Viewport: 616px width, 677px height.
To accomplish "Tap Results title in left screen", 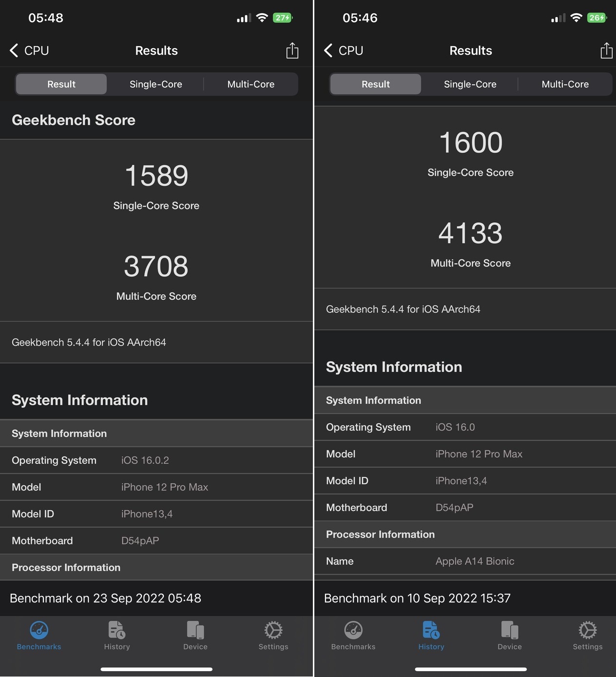I will pos(156,51).
